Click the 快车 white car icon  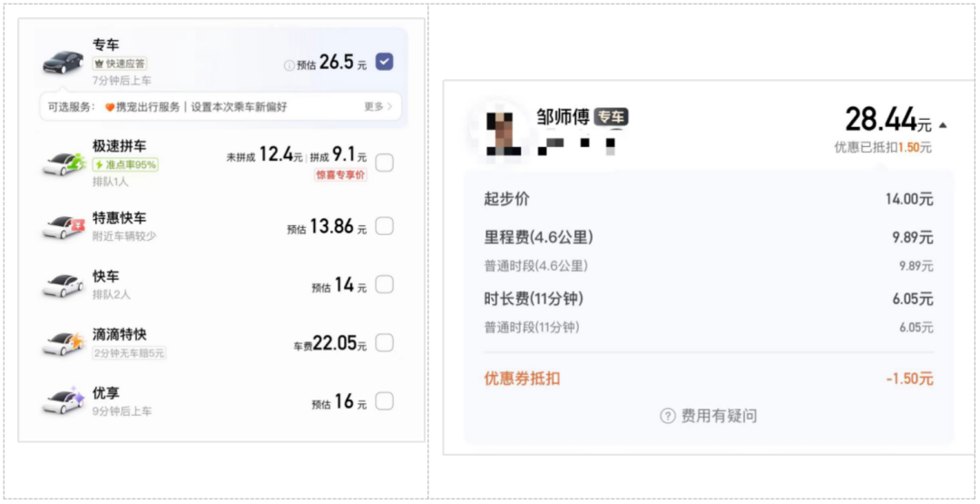tap(64, 285)
